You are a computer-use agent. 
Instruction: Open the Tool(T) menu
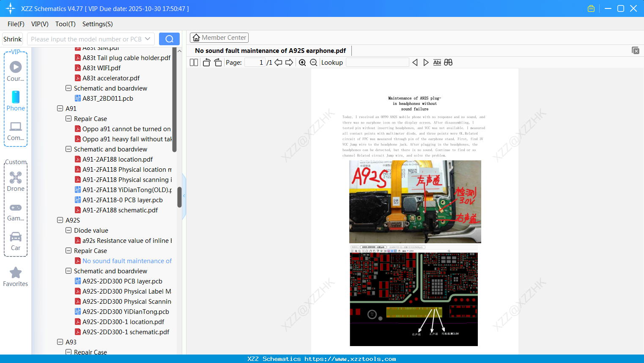66,24
